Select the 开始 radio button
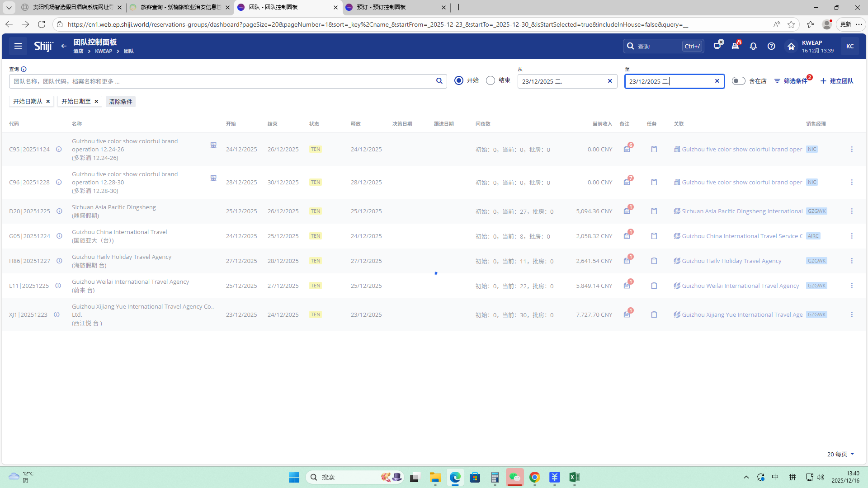Image resolution: width=868 pixels, height=488 pixels. coord(459,80)
